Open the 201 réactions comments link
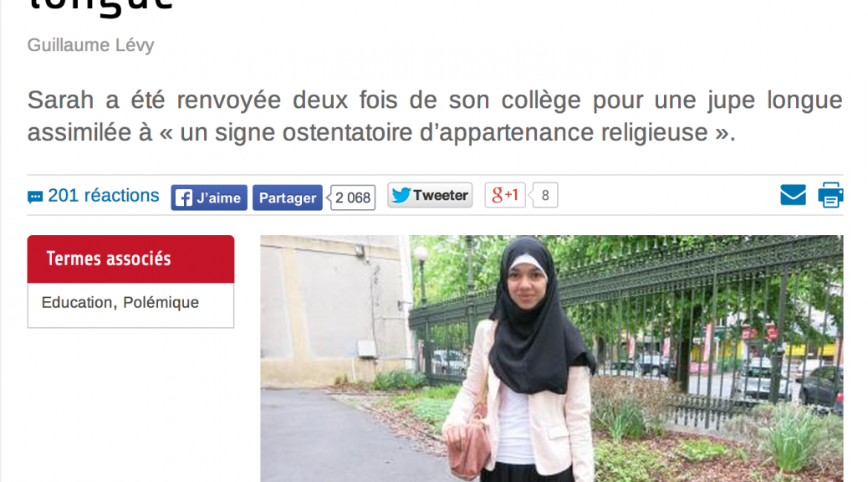The image size is (868, 482). (103, 196)
